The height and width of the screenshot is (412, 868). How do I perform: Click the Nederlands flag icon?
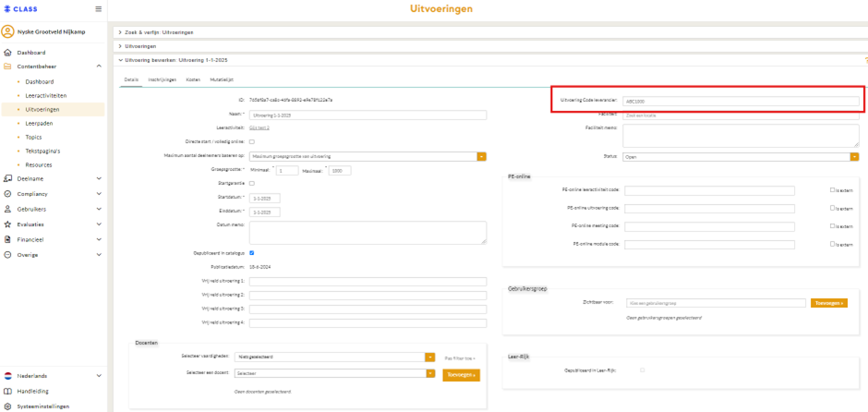[x=7, y=376]
